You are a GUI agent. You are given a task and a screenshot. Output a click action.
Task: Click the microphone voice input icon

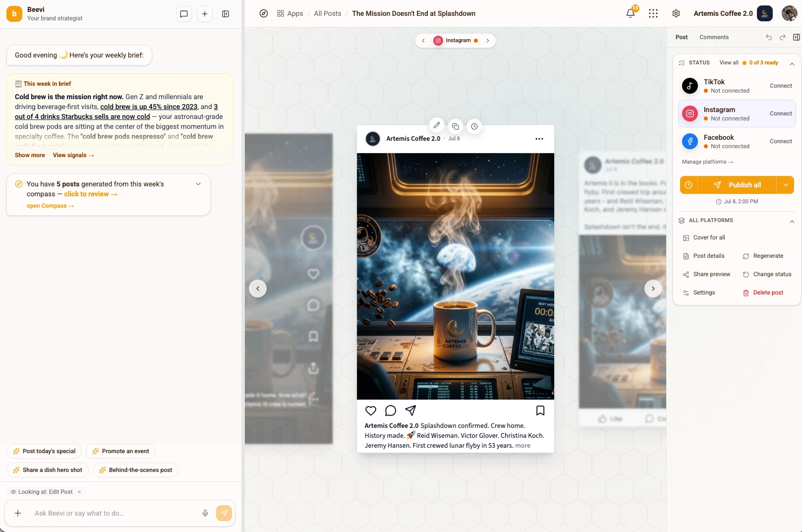[205, 513]
